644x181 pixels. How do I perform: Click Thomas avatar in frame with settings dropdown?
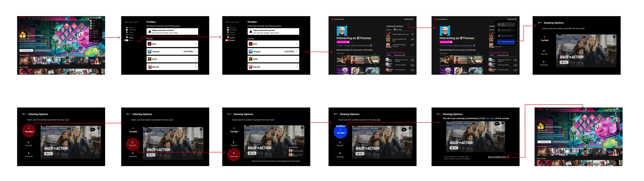click(445, 31)
